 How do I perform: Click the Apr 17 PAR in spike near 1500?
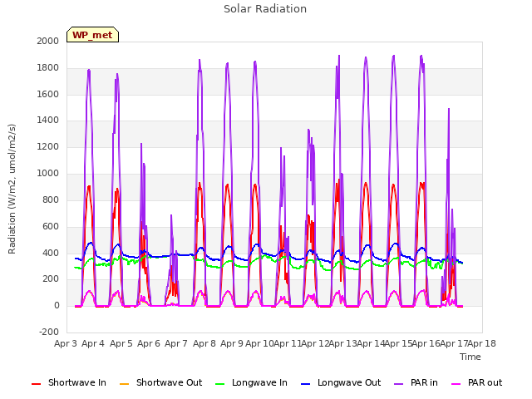[449, 109]
